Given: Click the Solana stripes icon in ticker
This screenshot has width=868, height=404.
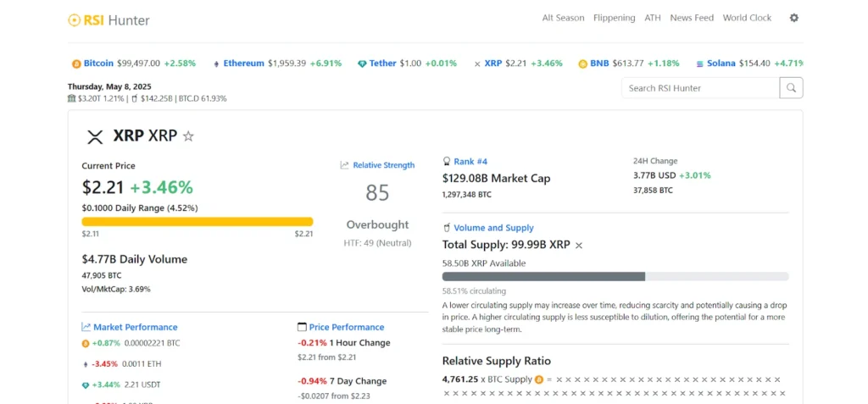Looking at the screenshot, I should [x=699, y=64].
